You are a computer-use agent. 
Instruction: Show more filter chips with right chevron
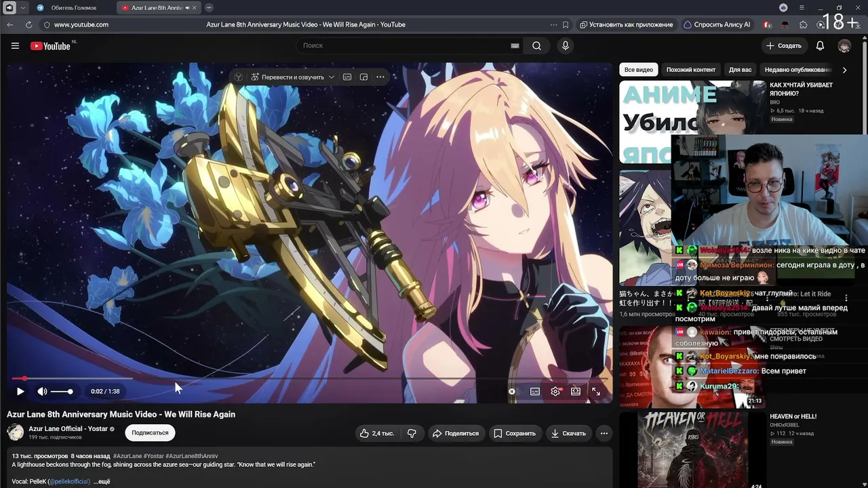[x=844, y=70]
